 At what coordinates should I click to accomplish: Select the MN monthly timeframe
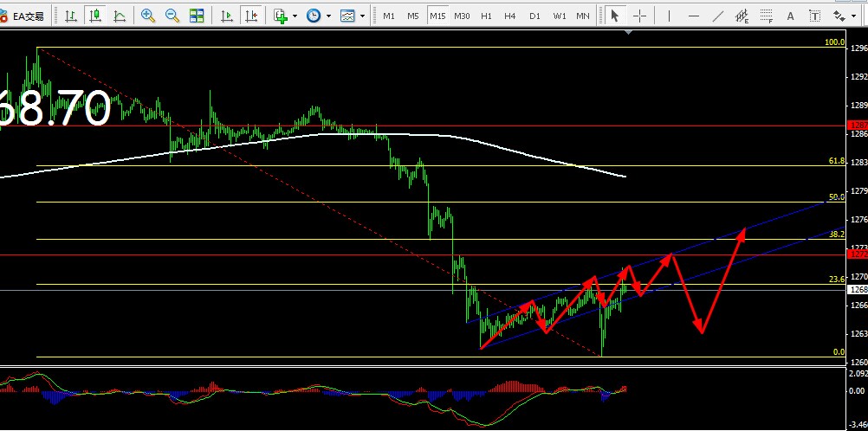583,16
